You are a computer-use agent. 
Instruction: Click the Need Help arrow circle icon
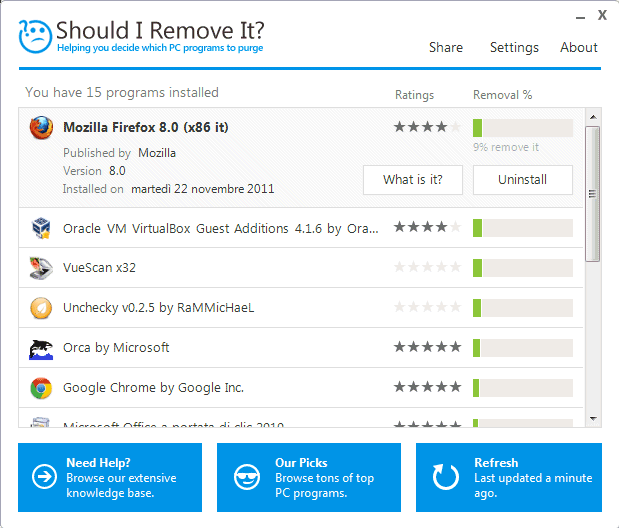click(44, 477)
